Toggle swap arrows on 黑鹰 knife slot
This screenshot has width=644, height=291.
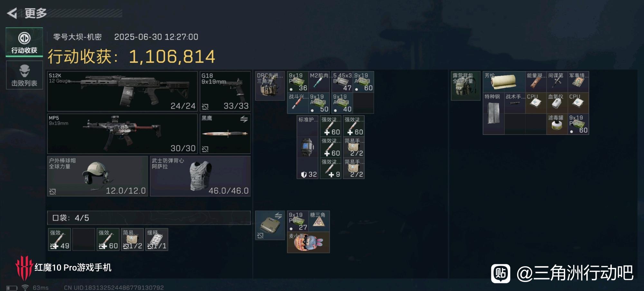click(x=244, y=119)
